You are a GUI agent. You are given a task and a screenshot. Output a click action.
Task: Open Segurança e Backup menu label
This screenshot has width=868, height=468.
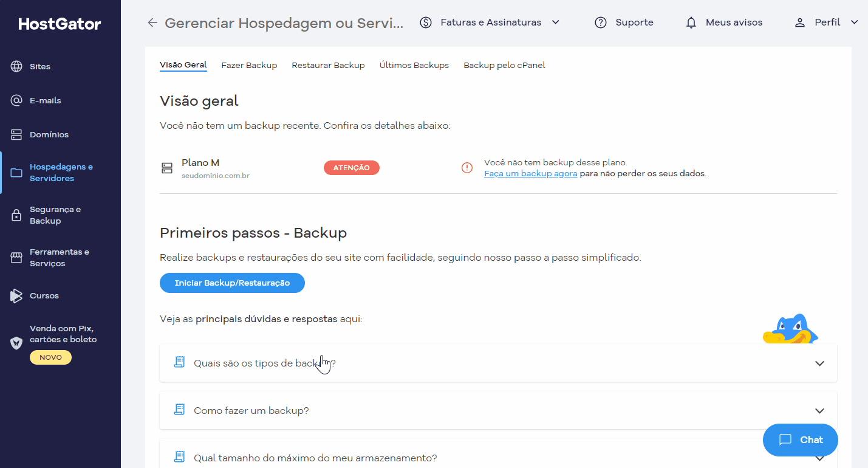pyautogui.click(x=55, y=215)
